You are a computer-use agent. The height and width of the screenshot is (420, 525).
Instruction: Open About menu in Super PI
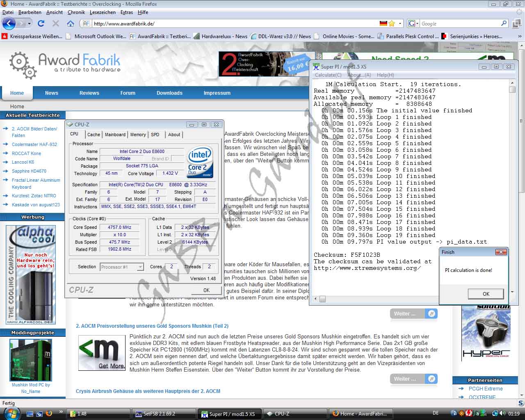359,75
